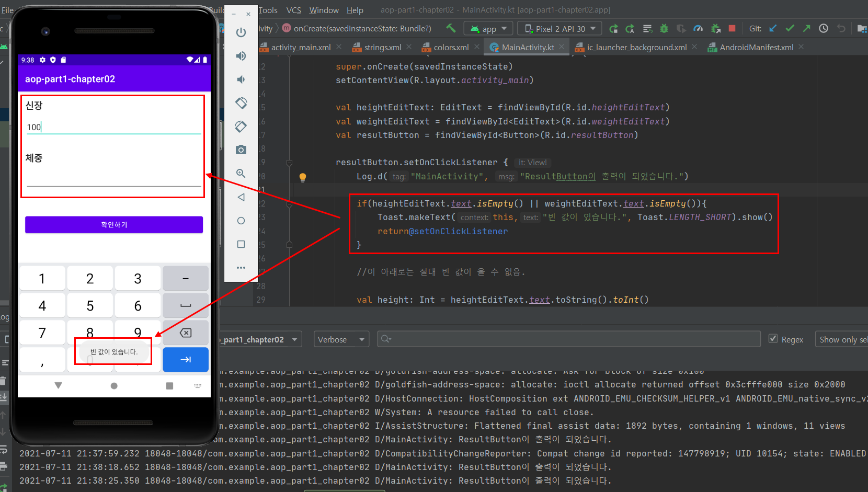Image resolution: width=868 pixels, height=492 pixels.
Task: Click the green Debug bug icon
Action: tap(664, 29)
